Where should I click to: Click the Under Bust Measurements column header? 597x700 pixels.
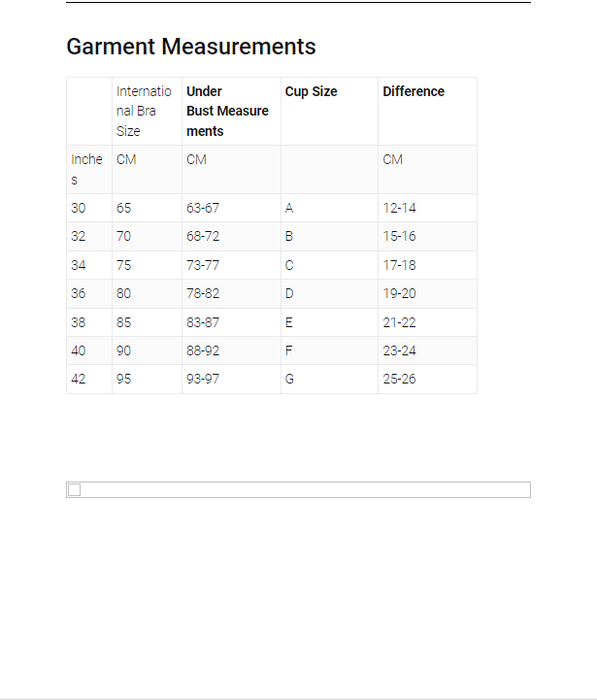point(227,111)
